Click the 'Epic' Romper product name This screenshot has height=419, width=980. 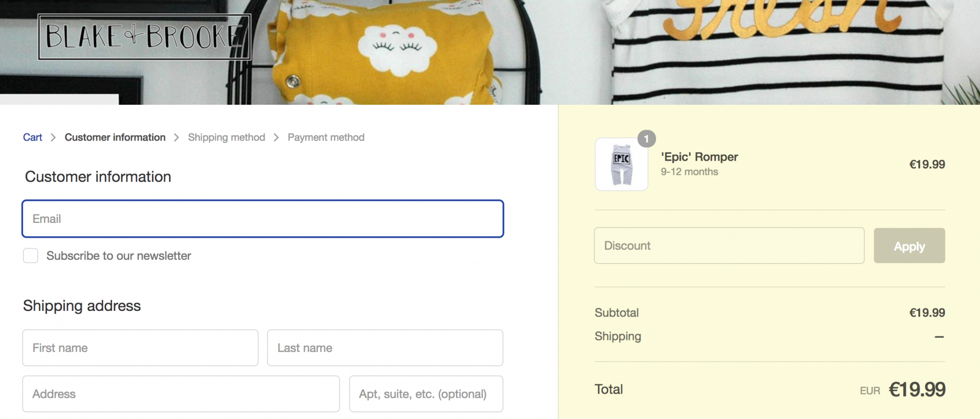[x=699, y=157]
